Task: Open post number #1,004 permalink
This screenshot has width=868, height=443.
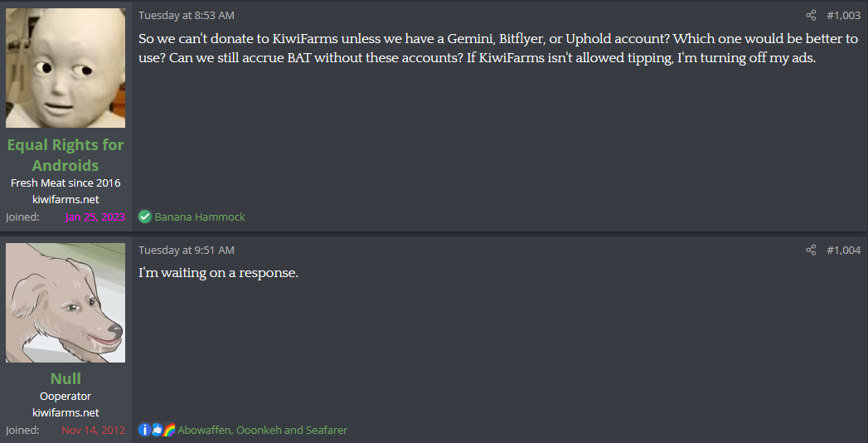Action: 844,251
